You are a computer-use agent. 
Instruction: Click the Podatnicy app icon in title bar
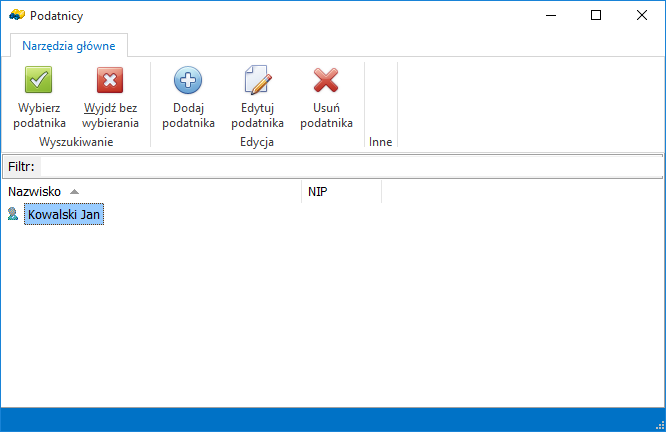click(16, 15)
